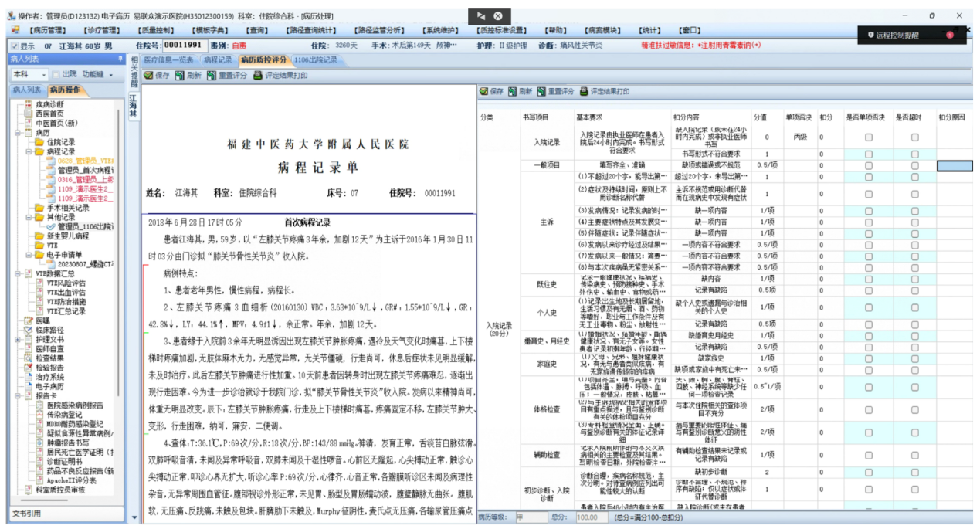
Task: Click the remote control icon in the top center bar
Action: (x=481, y=15)
